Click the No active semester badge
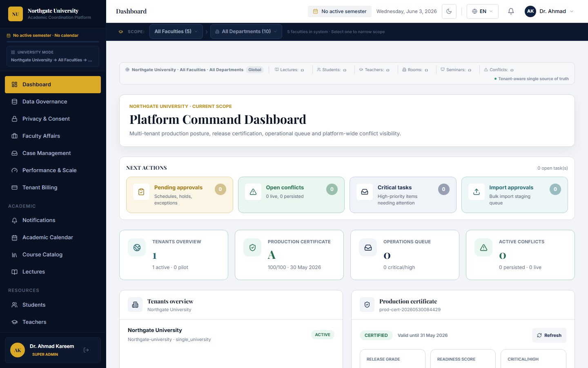This screenshot has width=588, height=368. coord(340,11)
